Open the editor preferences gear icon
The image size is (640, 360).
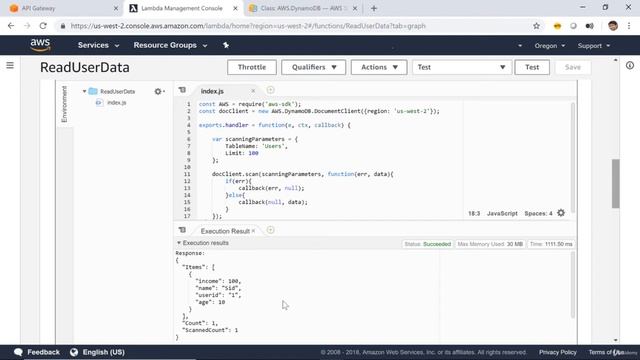pyautogui.click(x=561, y=213)
